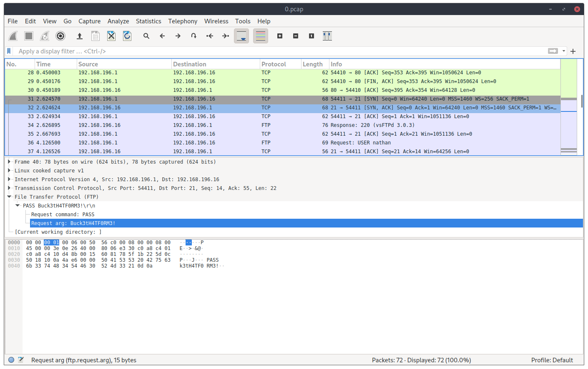
Task: Start a new capture with the shark fin icon
Action: [x=13, y=36]
